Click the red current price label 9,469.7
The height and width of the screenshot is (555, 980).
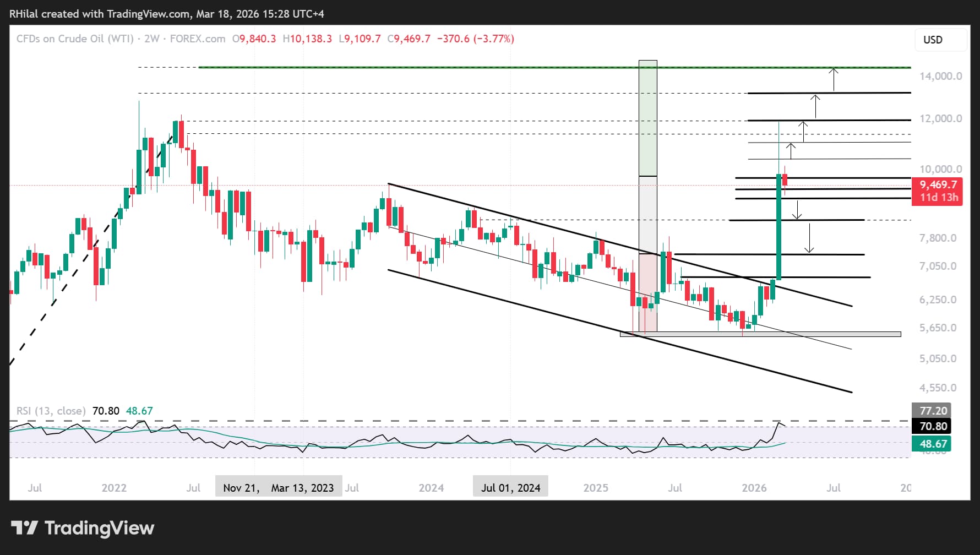click(x=938, y=185)
